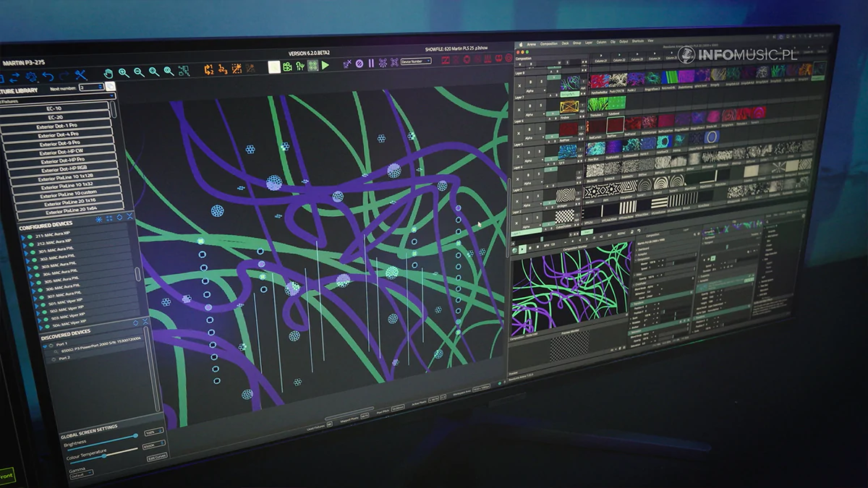The height and width of the screenshot is (488, 868).
Task: Open the Arena menu in Resolume
Action: click(531, 44)
